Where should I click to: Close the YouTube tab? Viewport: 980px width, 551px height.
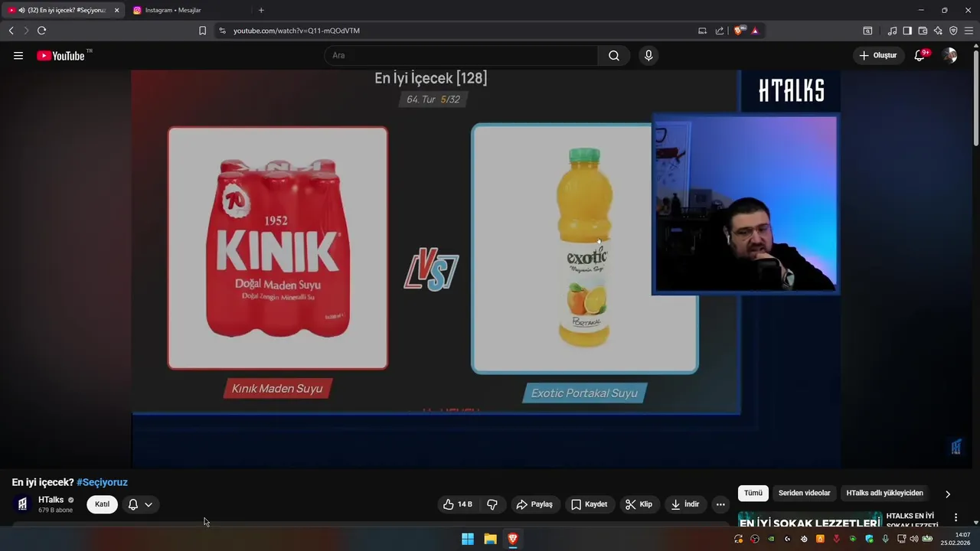(116, 10)
